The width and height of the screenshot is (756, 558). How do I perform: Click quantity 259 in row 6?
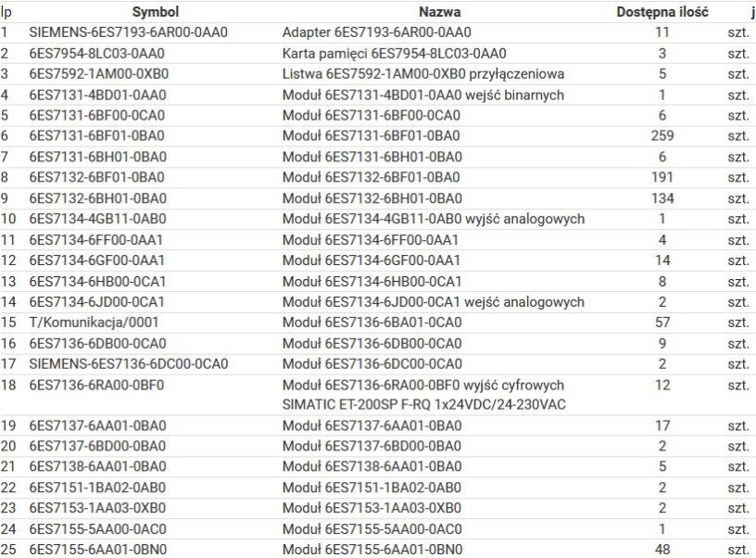pyautogui.click(x=662, y=136)
